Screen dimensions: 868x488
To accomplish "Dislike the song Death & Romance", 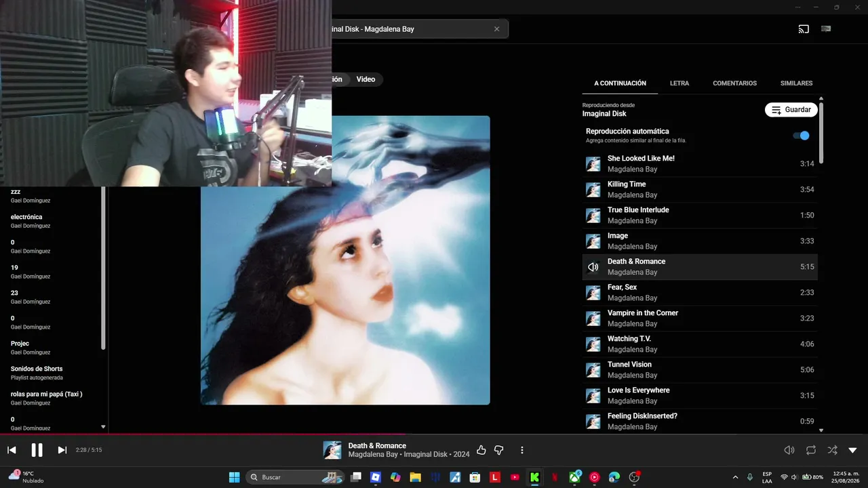I will pos(499,450).
